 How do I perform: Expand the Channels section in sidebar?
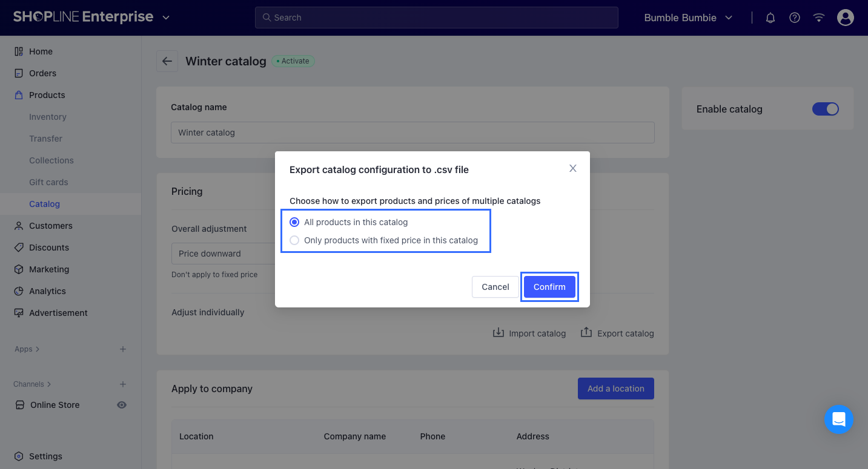(x=32, y=384)
